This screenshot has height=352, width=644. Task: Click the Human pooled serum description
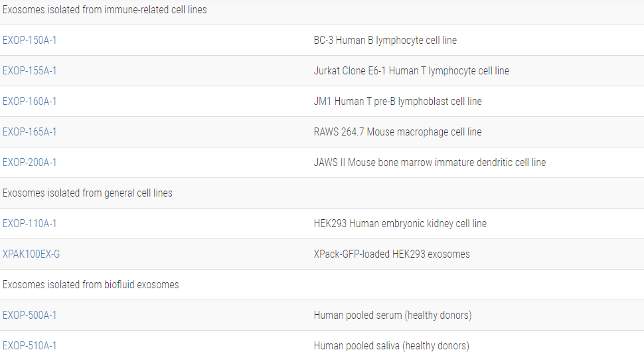coord(392,315)
